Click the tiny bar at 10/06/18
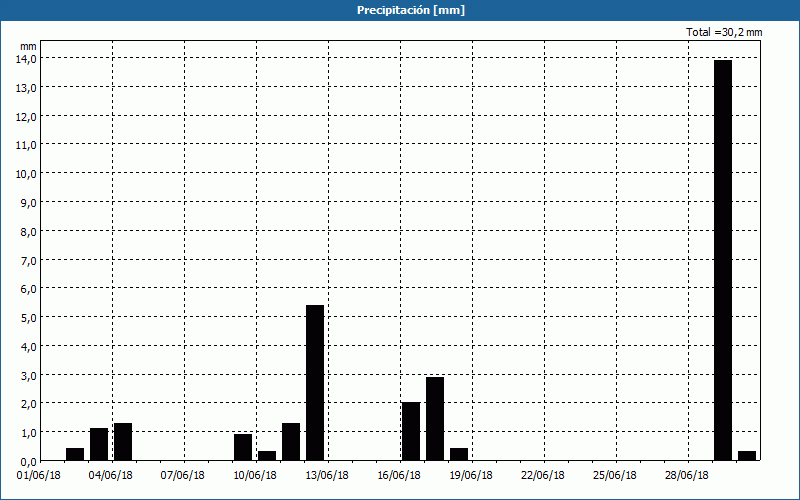This screenshot has width=800, height=500. (267, 456)
